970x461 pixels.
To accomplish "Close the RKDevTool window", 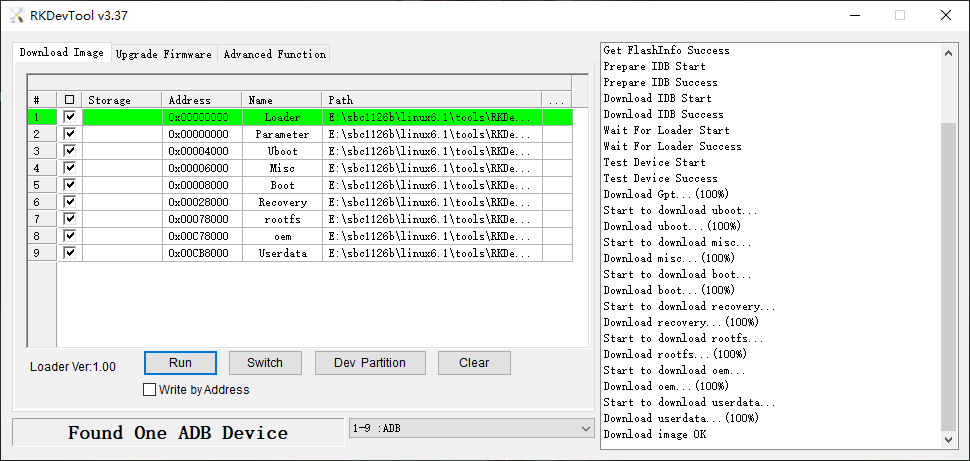I will (x=946, y=15).
